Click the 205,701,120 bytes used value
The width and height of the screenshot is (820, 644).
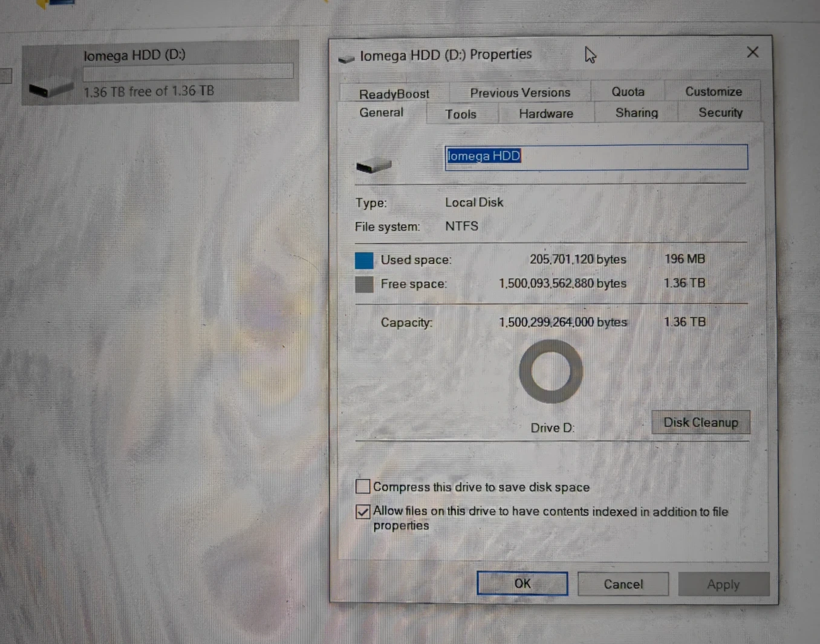coord(578,259)
